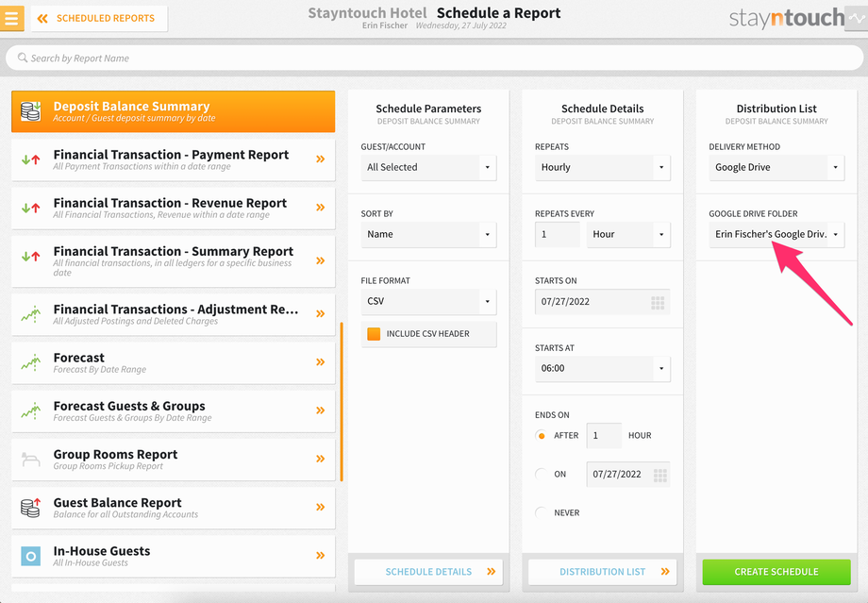Click the Adjustment Report chart icon
Viewport: 868px width, 603px height.
(x=30, y=314)
